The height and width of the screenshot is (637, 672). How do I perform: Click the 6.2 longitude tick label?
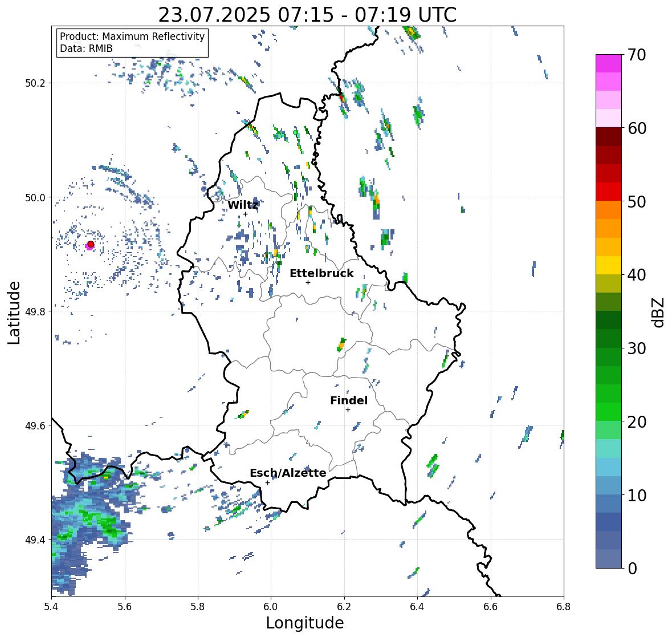pos(344,607)
